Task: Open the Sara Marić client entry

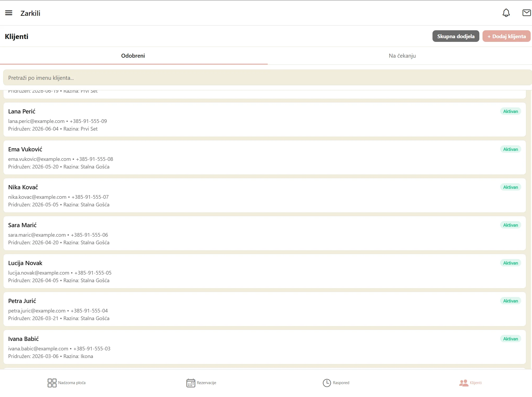Action: point(265,233)
